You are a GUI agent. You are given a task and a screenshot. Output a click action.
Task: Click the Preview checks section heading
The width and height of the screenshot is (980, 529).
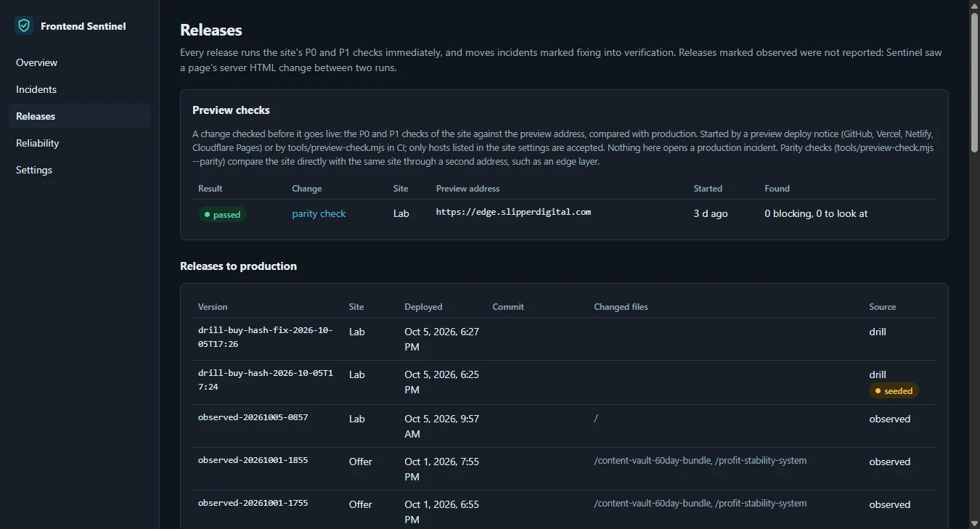click(x=231, y=110)
